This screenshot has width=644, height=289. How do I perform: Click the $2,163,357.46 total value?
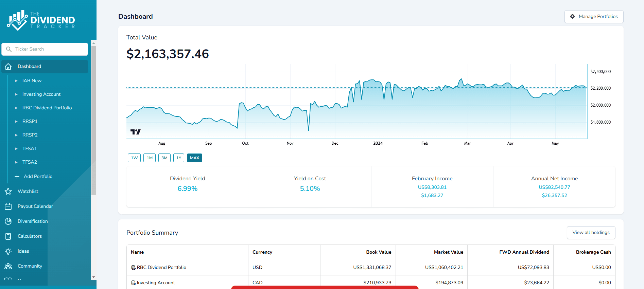click(168, 54)
